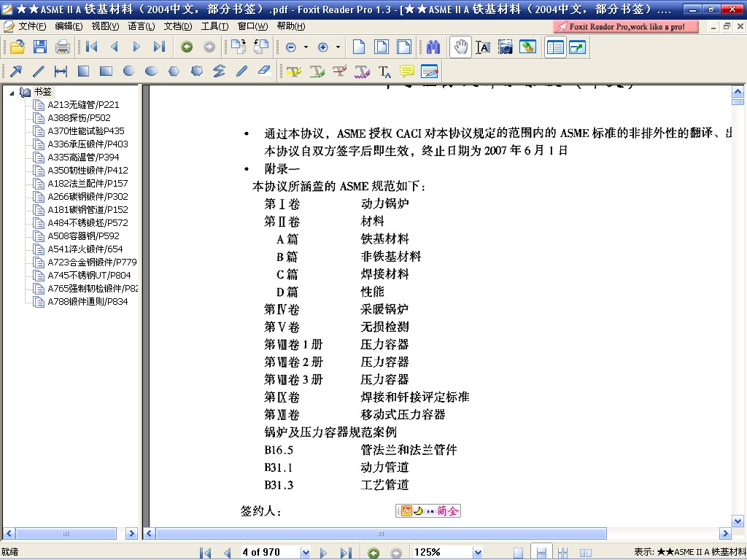Screen dimensions: 747x560
Task: Open the 125% zoom level dropdown
Action: [x=478, y=553]
